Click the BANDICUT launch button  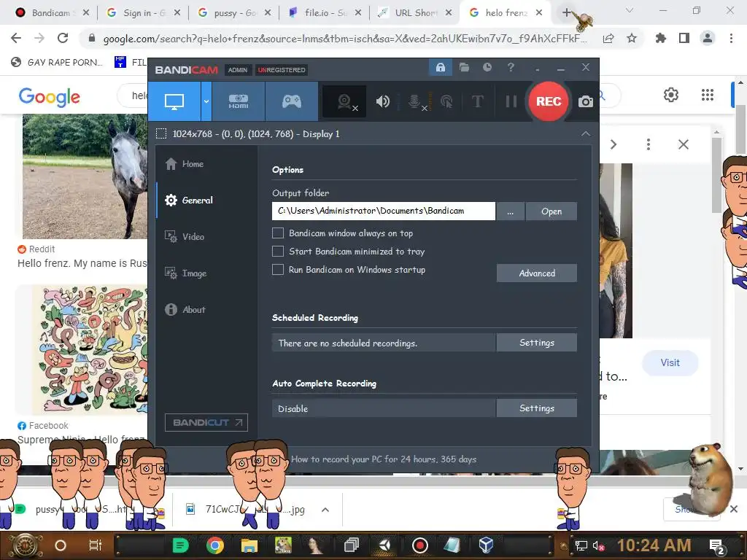[x=206, y=422]
